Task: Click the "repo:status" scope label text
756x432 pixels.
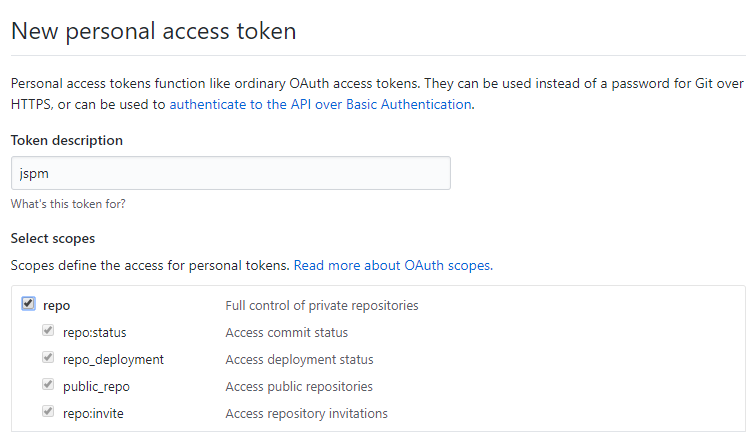Action: (95, 333)
